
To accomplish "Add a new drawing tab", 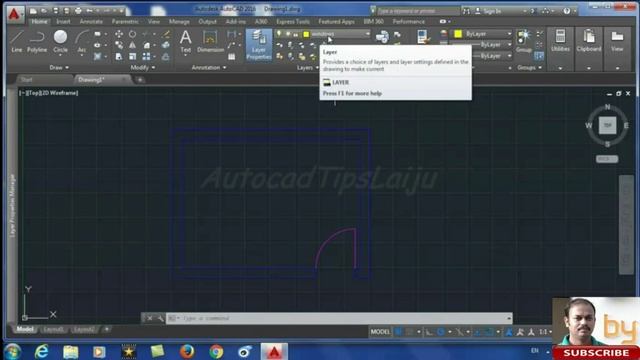I will 140,80.
